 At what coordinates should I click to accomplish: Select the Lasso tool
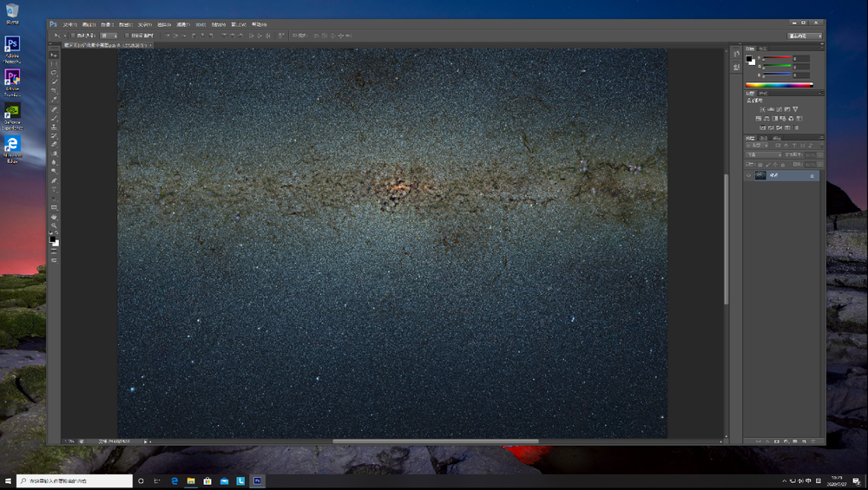click(54, 73)
